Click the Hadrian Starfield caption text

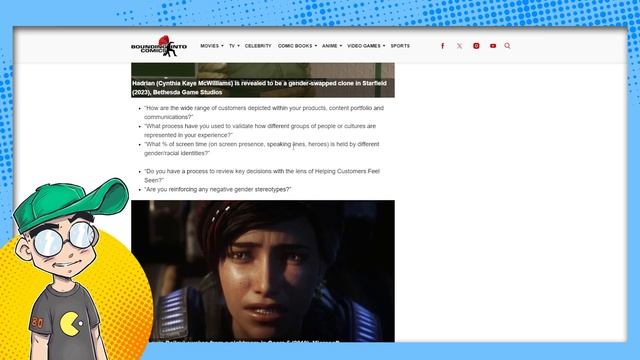(259, 88)
